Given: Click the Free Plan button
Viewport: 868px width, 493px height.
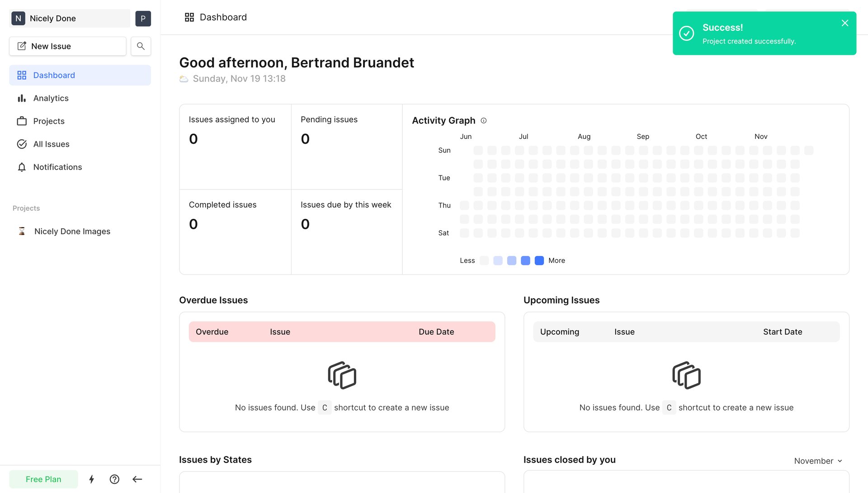Looking at the screenshot, I should [43, 479].
